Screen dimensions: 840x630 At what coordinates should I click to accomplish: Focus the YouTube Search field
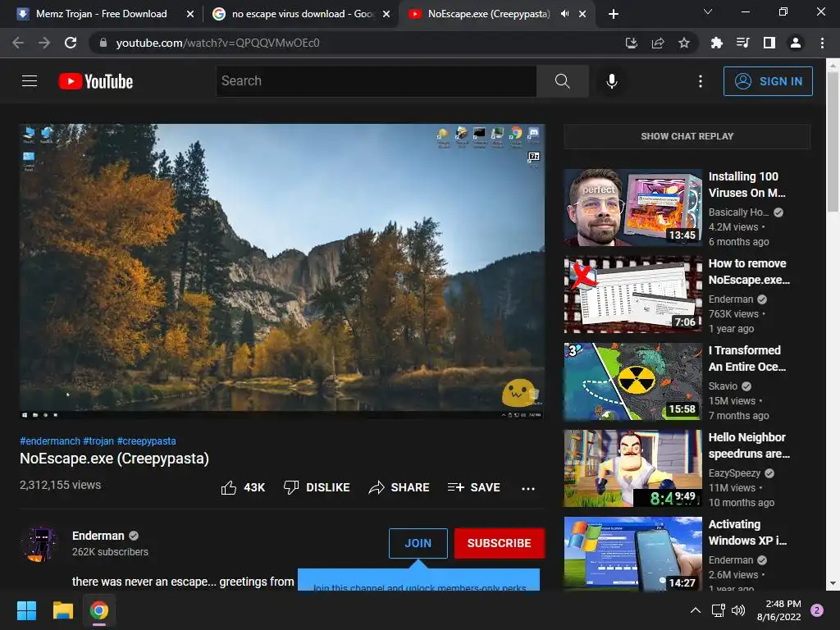coord(376,81)
